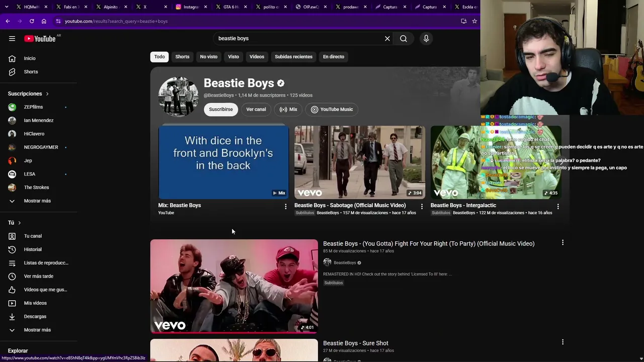Image resolution: width=644 pixels, height=362 pixels.
Task: Filter results by No visto chip
Action: pos(209,57)
